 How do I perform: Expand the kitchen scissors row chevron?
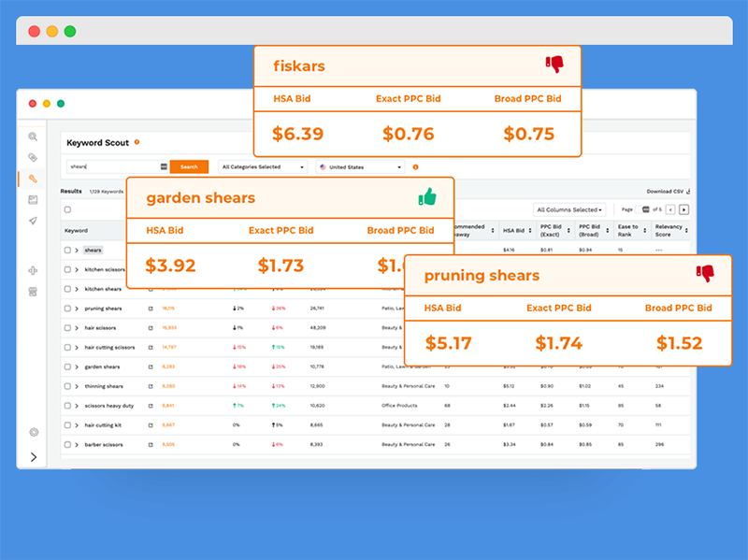[77, 269]
